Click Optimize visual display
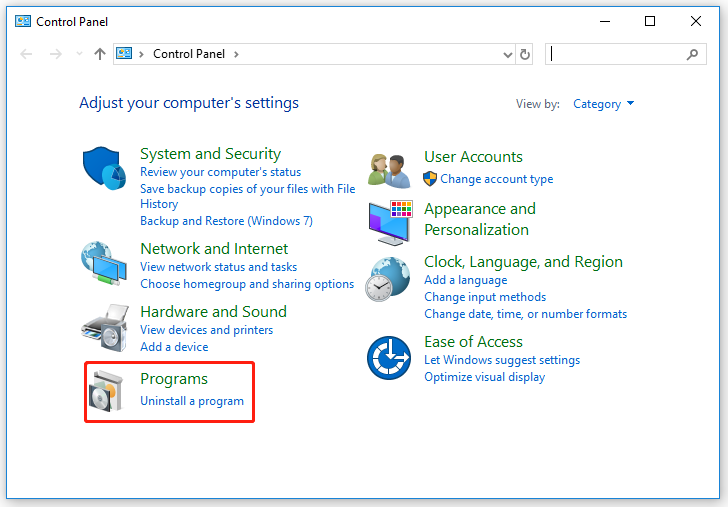The image size is (728, 507). 485,377
